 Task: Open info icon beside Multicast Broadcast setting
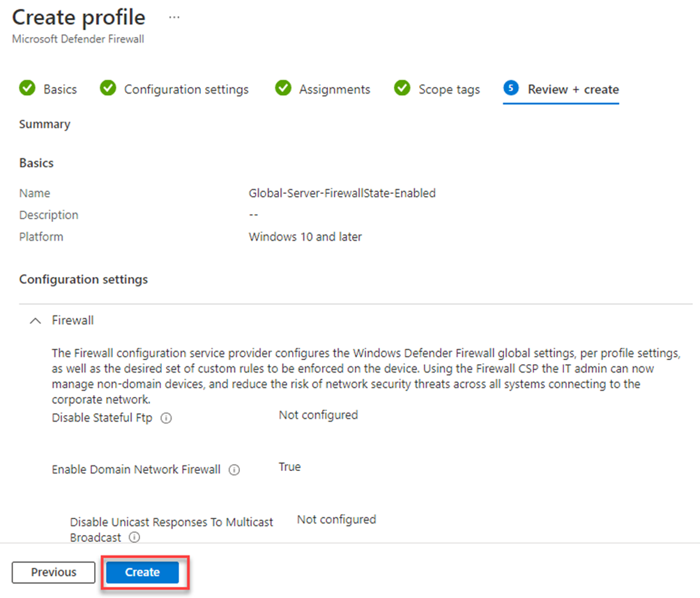click(x=135, y=537)
